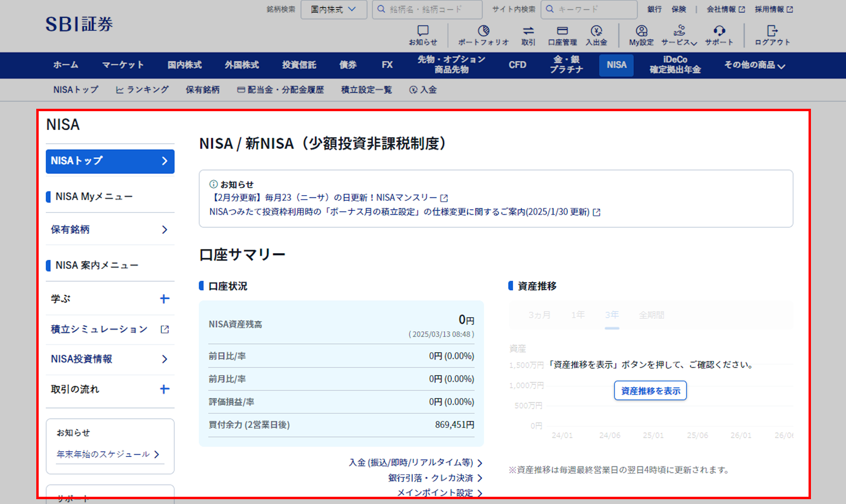Open the 国内株式 navigation item
This screenshot has width=846, height=504.
(x=184, y=65)
